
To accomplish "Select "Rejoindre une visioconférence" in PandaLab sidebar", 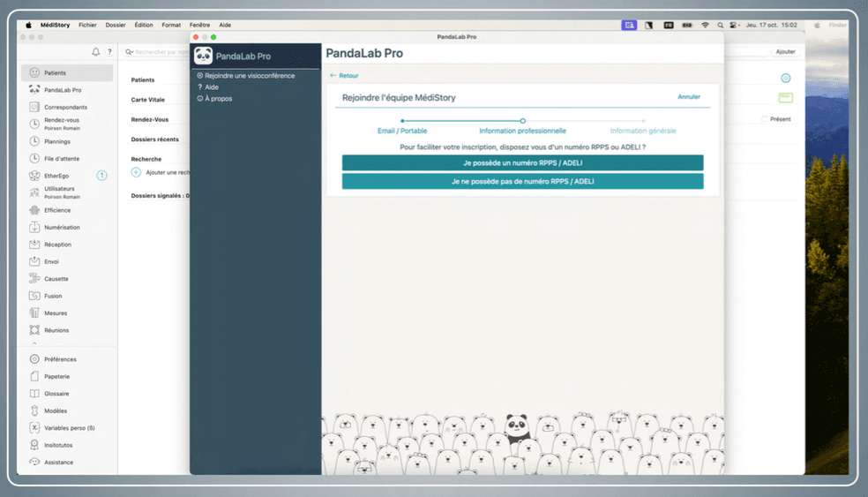I will pos(249,76).
